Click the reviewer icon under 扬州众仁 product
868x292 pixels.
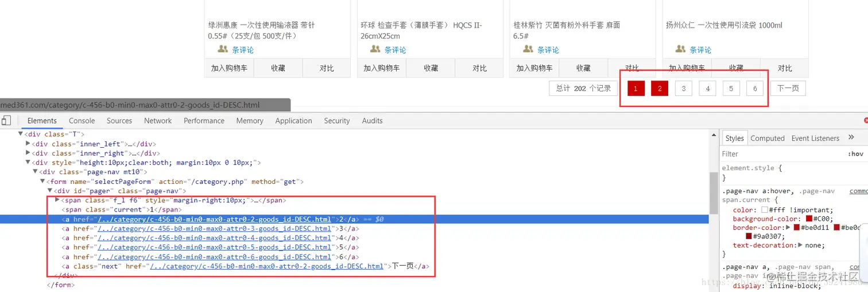pyautogui.click(x=681, y=49)
